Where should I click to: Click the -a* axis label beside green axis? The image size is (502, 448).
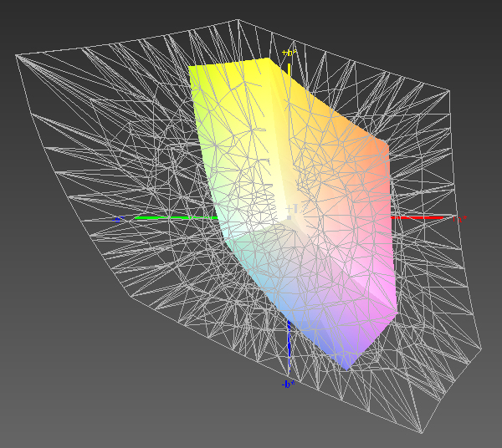coord(119,219)
